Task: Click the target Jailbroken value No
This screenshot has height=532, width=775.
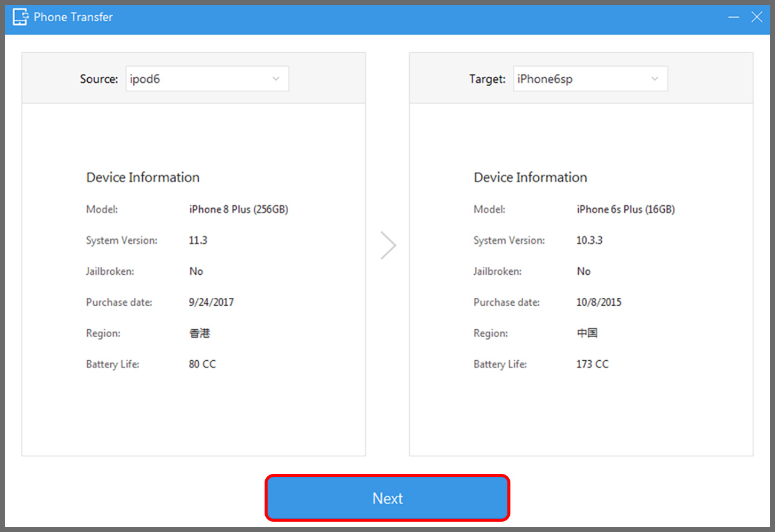Action: [x=584, y=271]
